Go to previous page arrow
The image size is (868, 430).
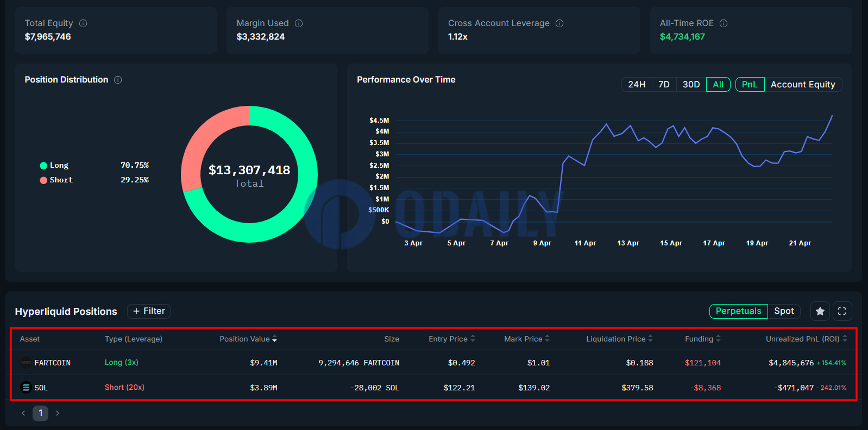pyautogui.click(x=23, y=413)
